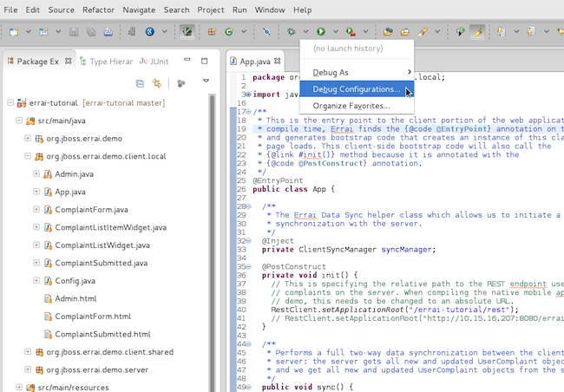564x392 pixels.
Task: Toggle the highlighted build toolbar button
Action: (187, 31)
